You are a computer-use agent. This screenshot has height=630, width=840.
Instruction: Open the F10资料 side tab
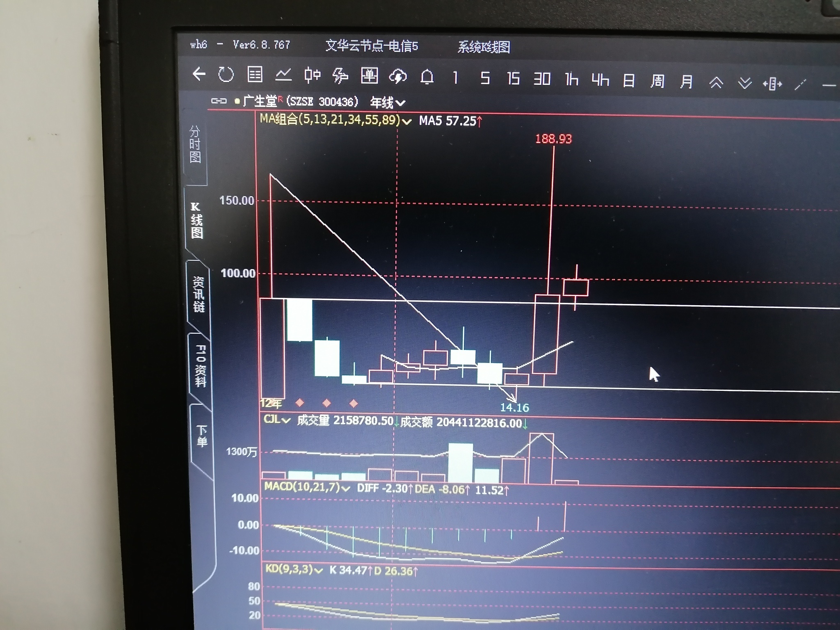[200, 366]
